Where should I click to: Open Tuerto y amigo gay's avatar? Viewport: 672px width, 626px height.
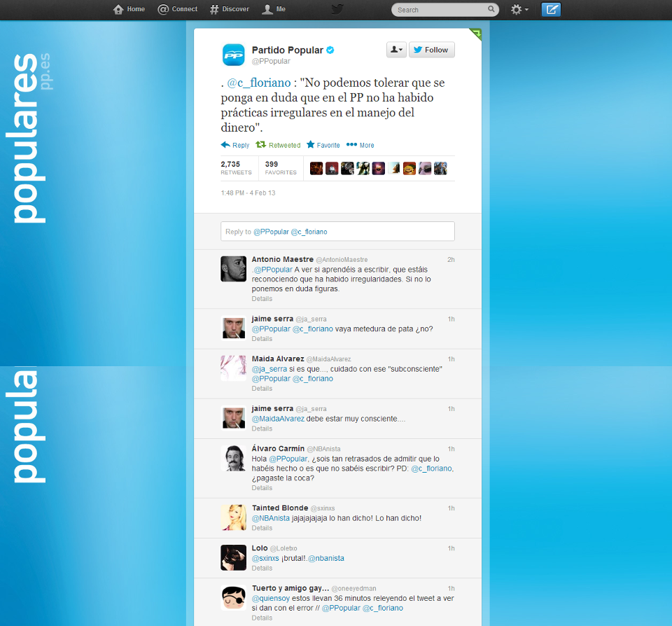pyautogui.click(x=234, y=597)
